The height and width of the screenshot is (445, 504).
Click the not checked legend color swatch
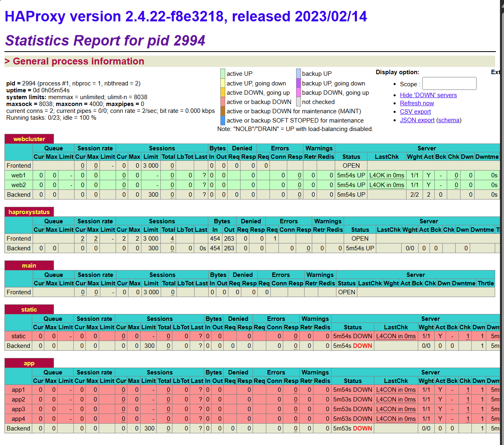pos(299,102)
